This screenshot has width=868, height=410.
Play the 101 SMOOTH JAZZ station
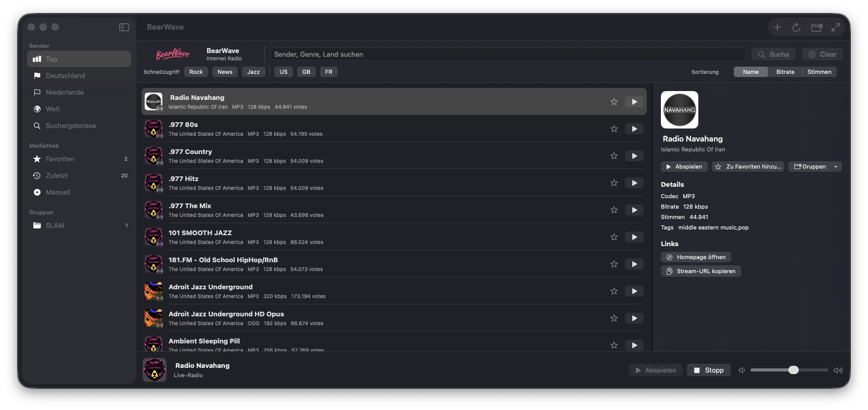634,237
